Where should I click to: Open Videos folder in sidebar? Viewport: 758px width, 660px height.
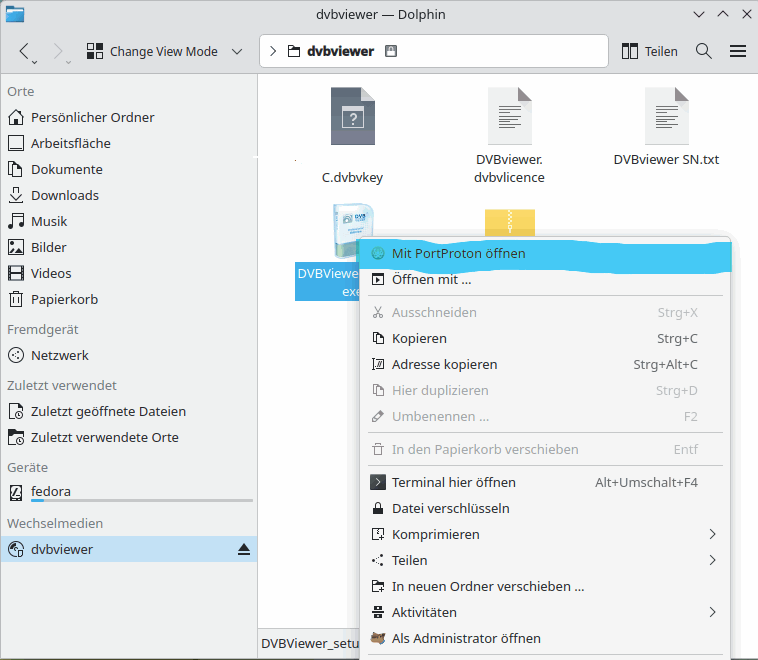point(129,273)
